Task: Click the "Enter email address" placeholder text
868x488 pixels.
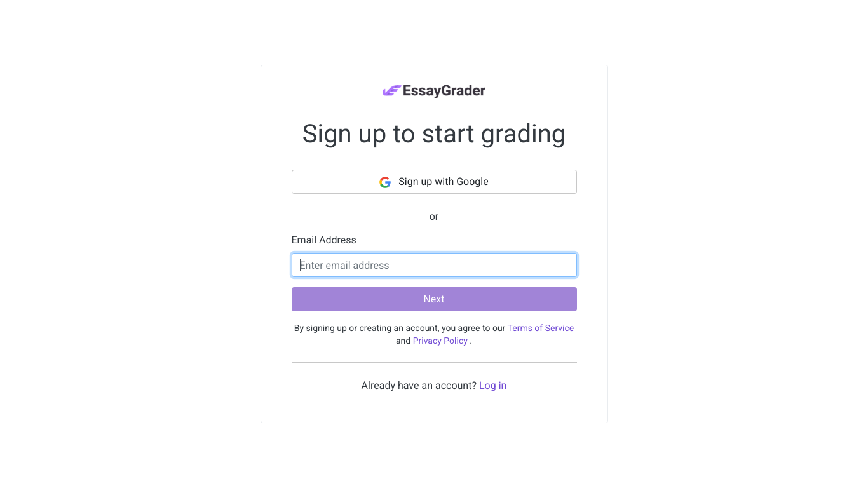Action: (344, 265)
